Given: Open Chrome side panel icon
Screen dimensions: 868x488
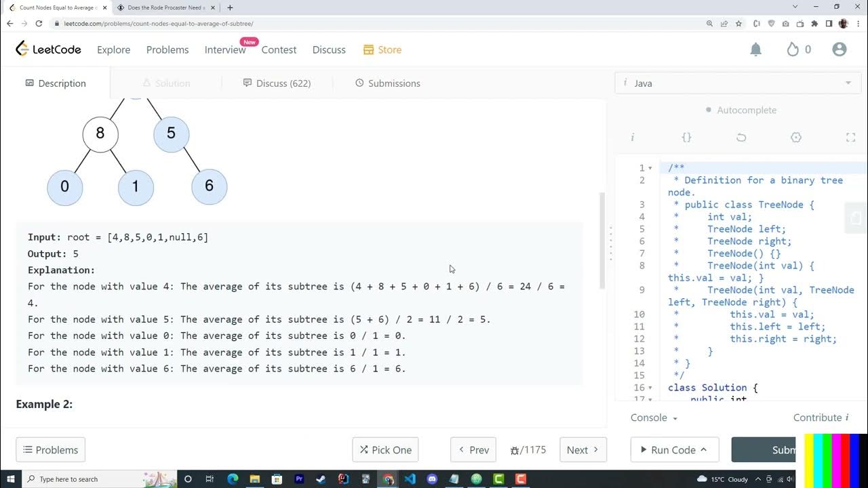Looking at the screenshot, I should coord(829,23).
